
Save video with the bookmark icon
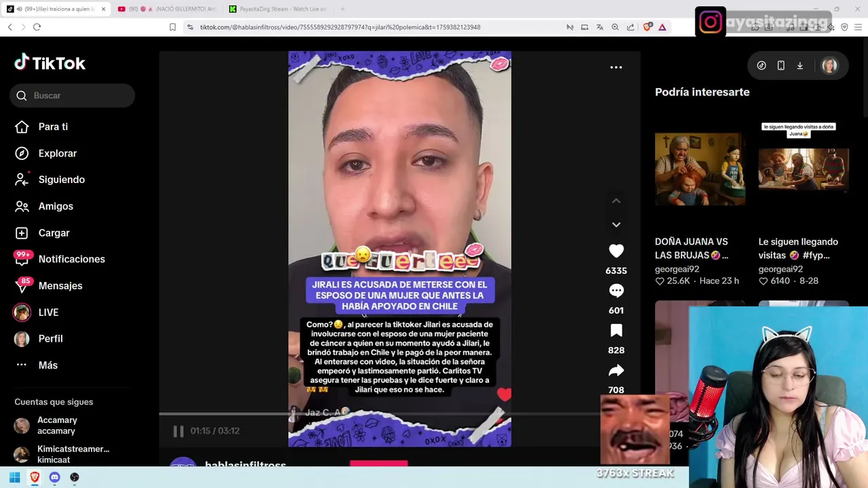tap(616, 331)
